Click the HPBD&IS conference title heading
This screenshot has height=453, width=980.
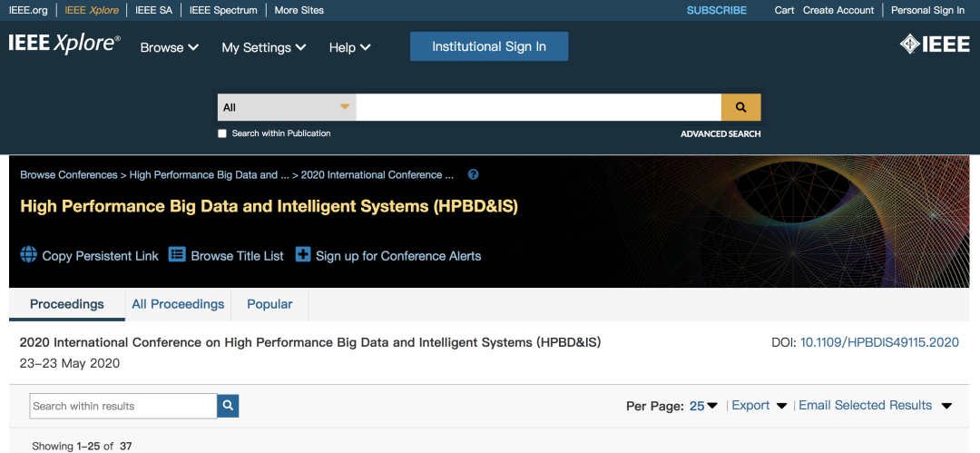(269, 206)
